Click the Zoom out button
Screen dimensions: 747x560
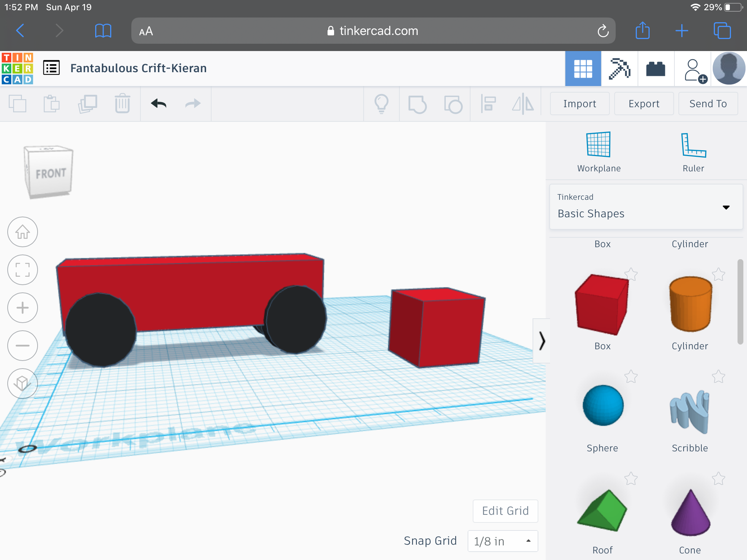[x=23, y=346]
